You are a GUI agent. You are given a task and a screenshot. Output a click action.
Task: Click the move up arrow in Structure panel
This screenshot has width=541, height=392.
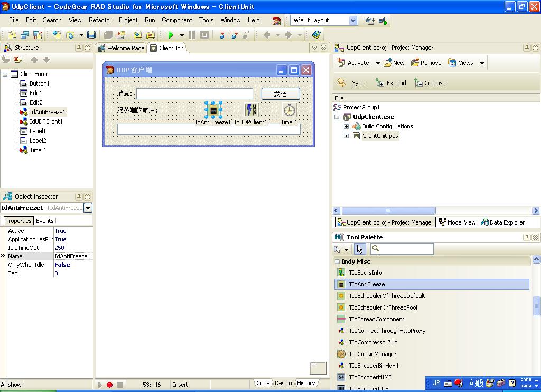(34, 60)
